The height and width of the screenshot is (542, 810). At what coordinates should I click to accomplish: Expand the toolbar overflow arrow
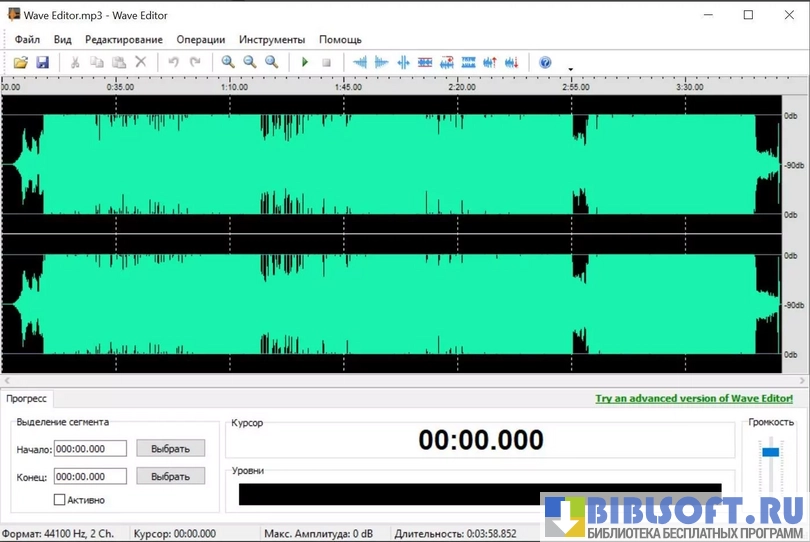pos(570,69)
